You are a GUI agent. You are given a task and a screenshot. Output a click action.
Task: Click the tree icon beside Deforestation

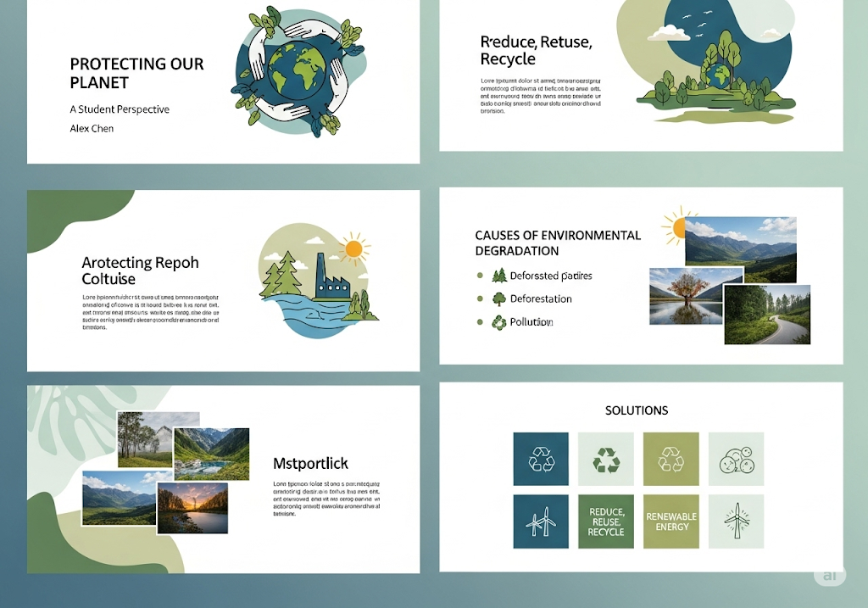point(499,299)
